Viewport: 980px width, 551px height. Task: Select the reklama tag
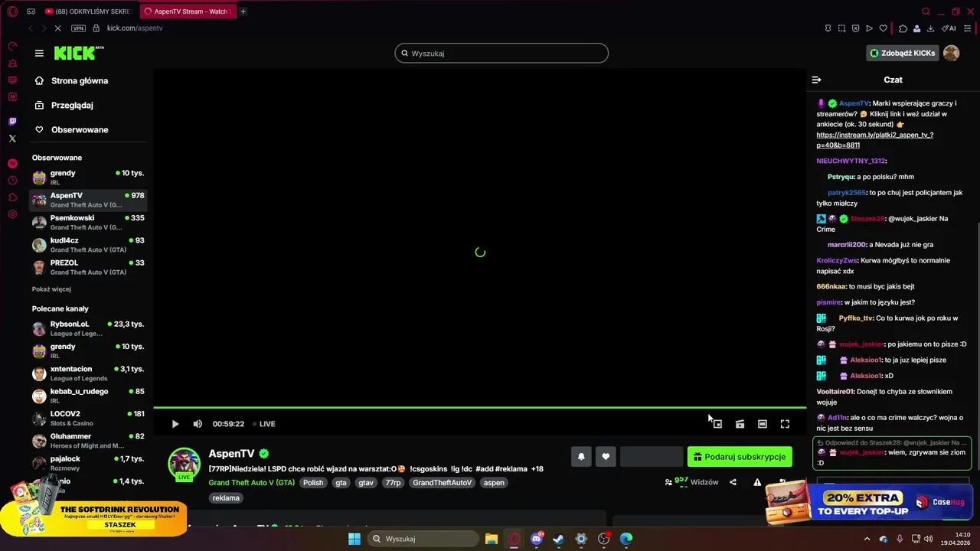coord(226,497)
